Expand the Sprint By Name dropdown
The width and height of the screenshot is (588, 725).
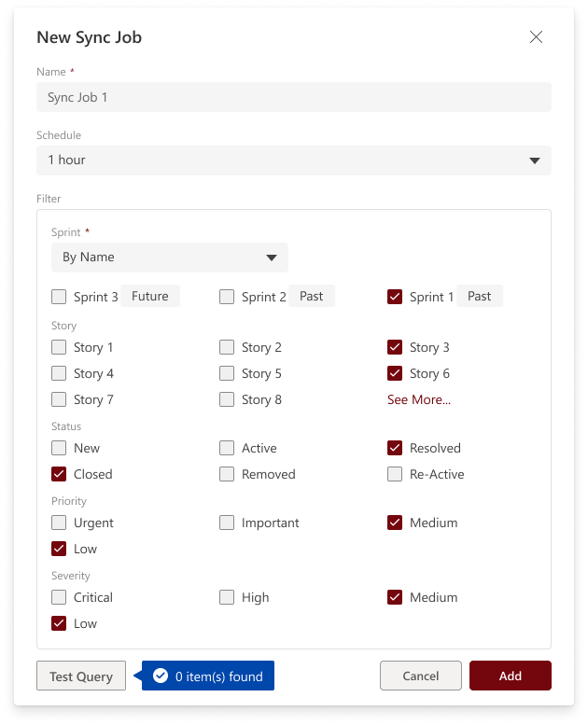pyautogui.click(x=170, y=258)
